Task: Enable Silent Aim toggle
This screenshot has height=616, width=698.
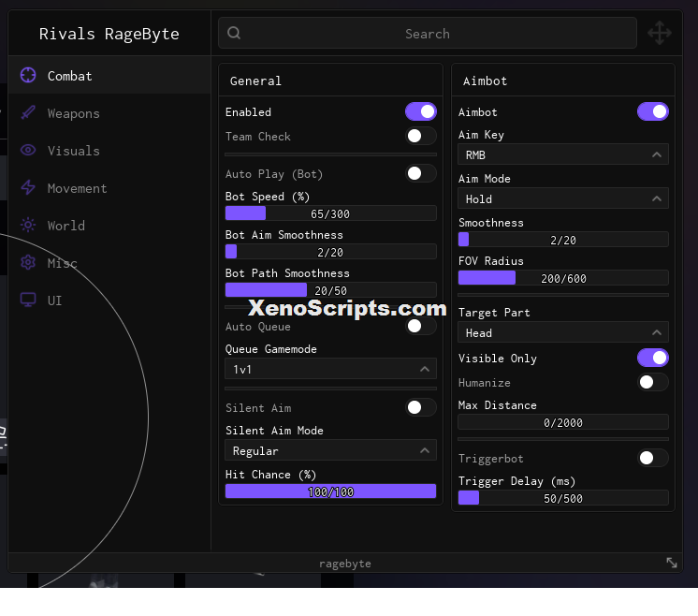Action: click(421, 407)
